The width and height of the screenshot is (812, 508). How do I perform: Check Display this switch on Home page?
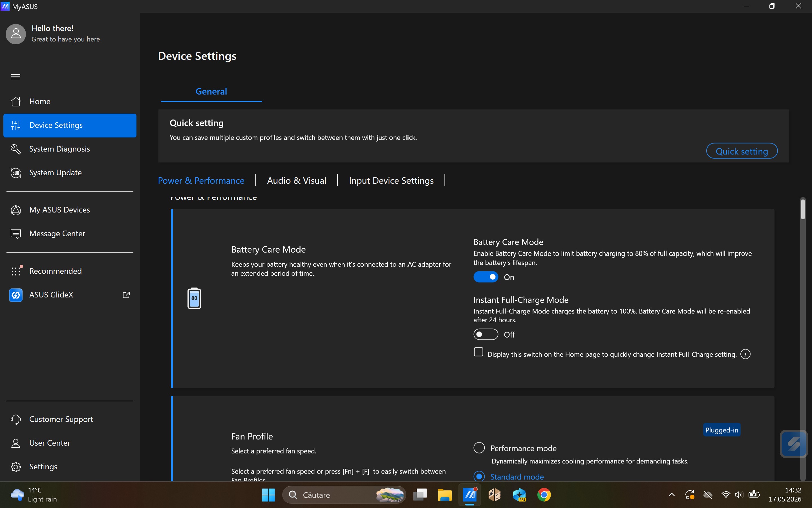coord(478,352)
